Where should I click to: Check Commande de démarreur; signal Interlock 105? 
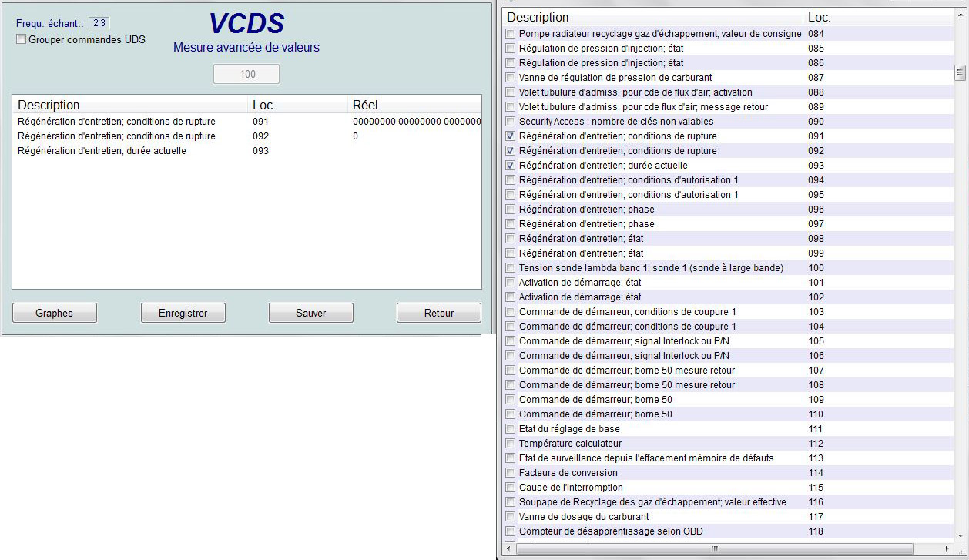click(x=510, y=341)
